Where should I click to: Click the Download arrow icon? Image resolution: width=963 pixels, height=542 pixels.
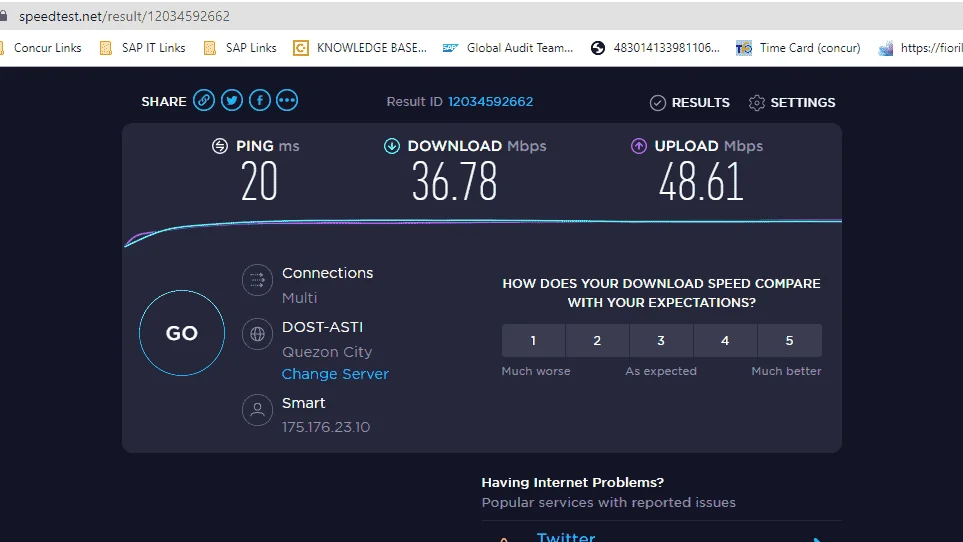pos(392,146)
